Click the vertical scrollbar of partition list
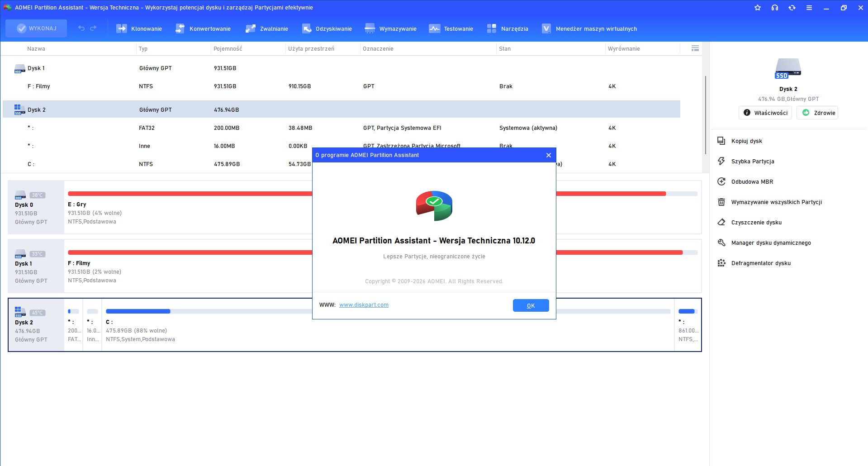 (706, 114)
